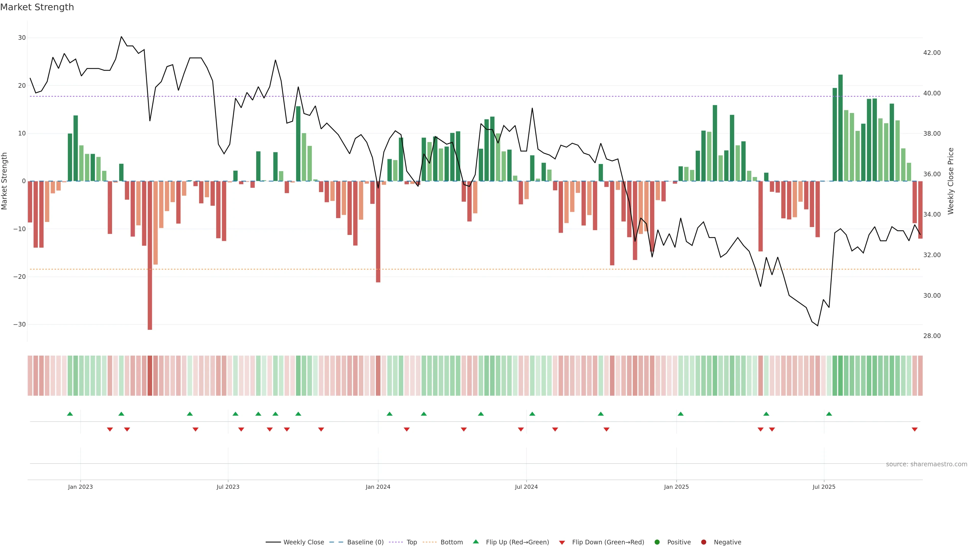Click the first red flip-down triangle marker
980x551 pixels.
click(x=110, y=429)
